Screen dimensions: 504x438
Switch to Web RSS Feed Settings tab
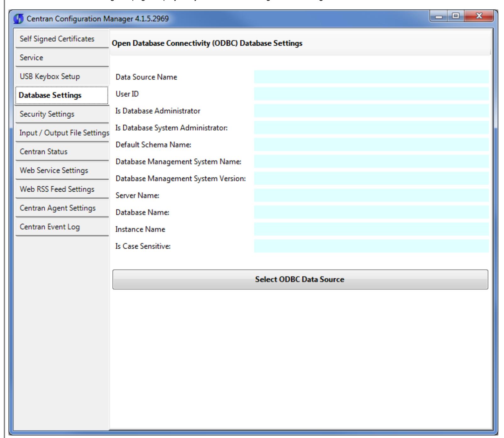pos(62,189)
